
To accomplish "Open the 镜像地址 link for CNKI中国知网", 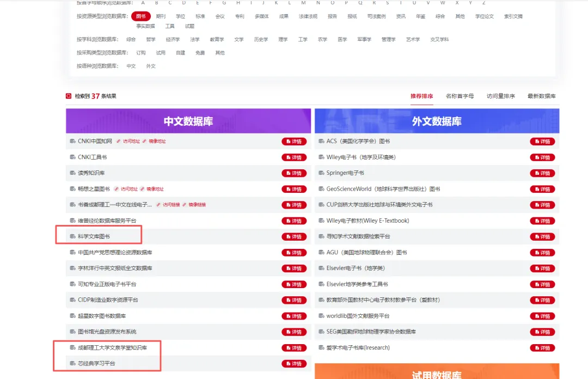I will [x=157, y=141].
